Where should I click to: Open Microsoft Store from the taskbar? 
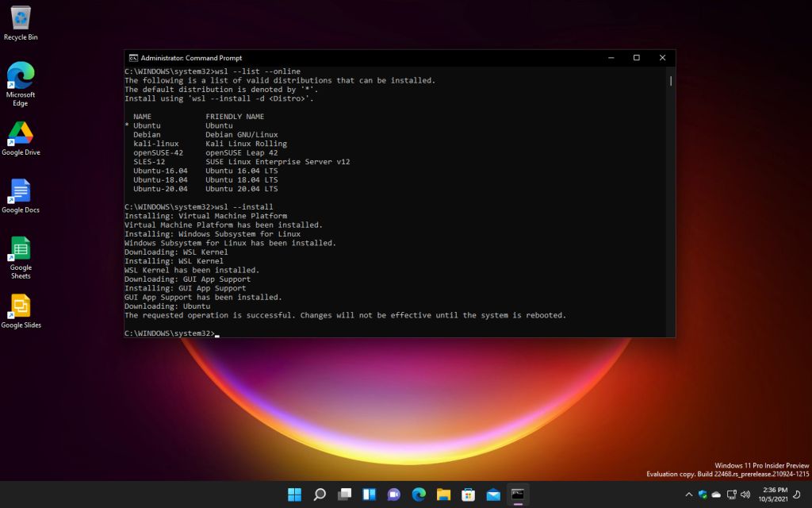coord(468,495)
